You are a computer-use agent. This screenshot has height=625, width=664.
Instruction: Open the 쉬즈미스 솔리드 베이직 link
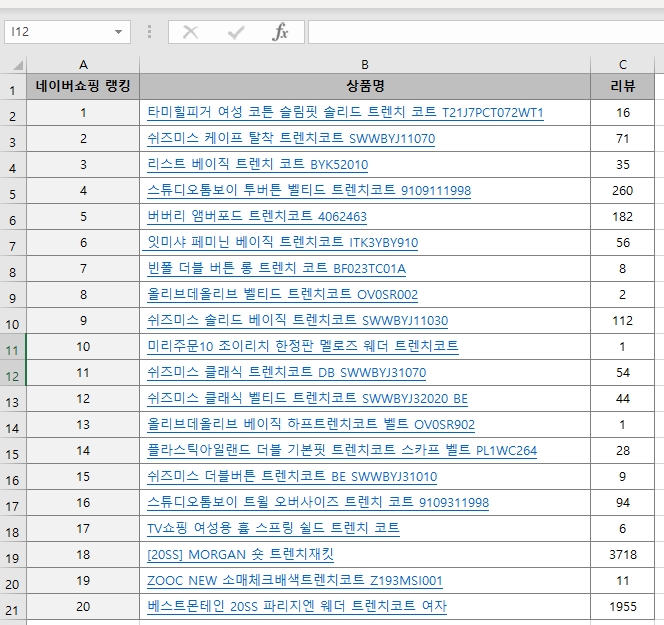[x=297, y=321]
